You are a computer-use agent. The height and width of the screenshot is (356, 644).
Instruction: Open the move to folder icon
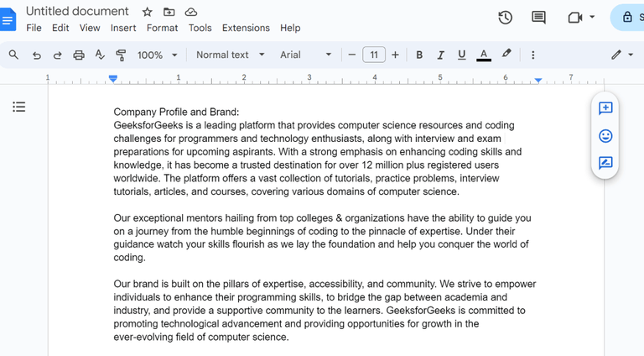tap(169, 12)
